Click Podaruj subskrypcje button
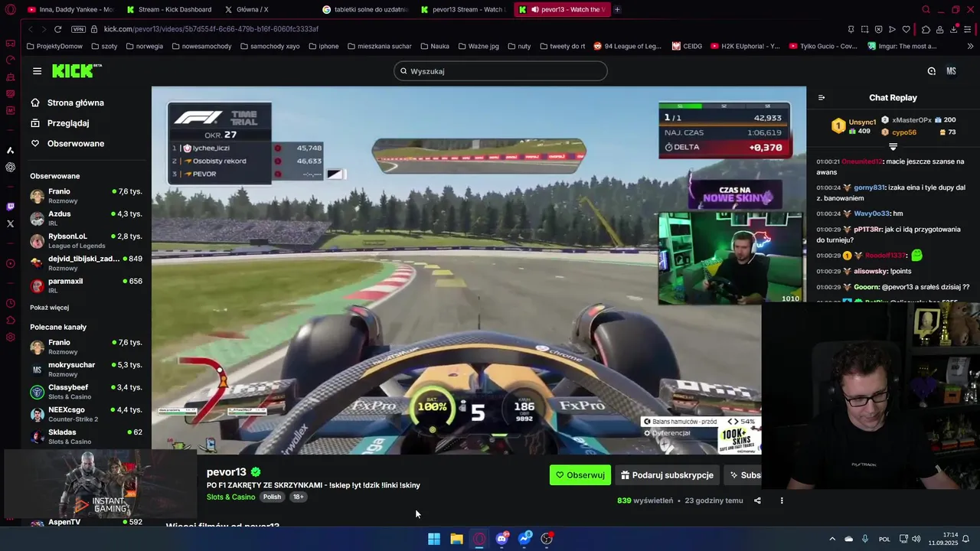This screenshot has width=980, height=551. coord(667,475)
